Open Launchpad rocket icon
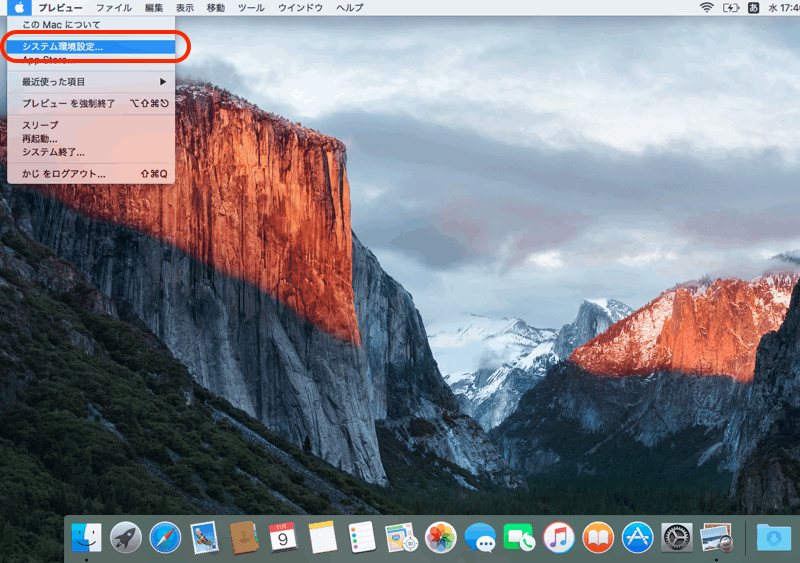Viewport: 800px width, 563px height. point(126,537)
